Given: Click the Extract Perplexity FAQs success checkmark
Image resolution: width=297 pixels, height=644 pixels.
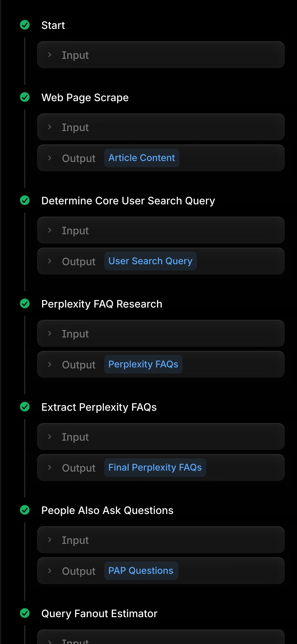Looking at the screenshot, I should 25,407.
